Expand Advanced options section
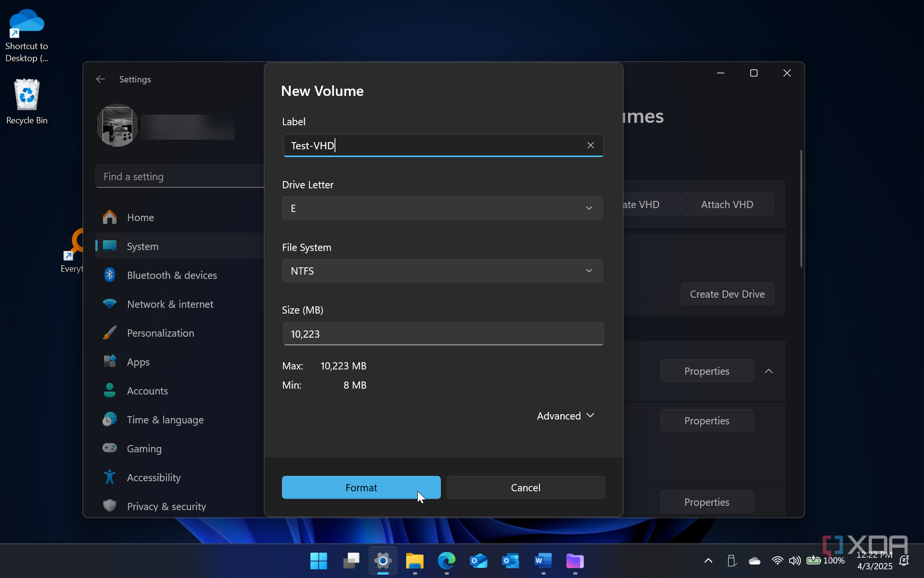 point(566,416)
